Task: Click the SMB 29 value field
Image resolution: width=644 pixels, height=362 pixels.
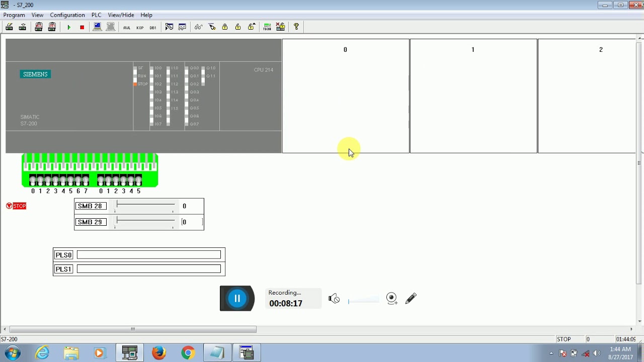Action: click(192, 222)
